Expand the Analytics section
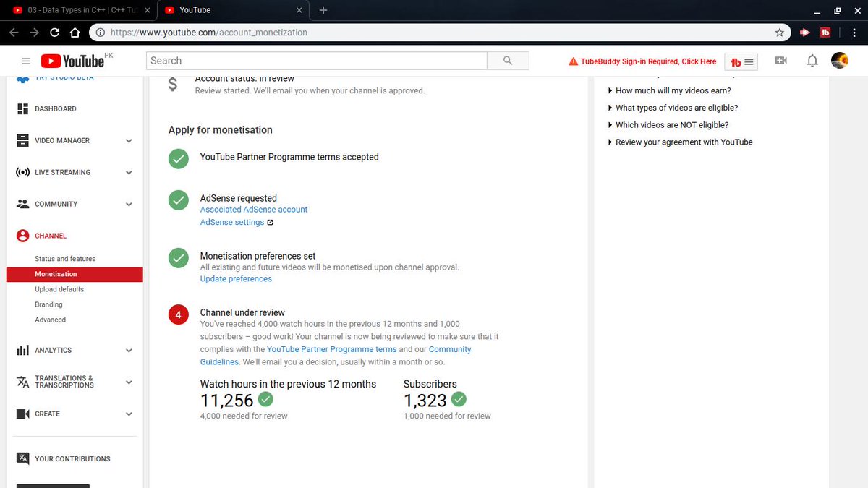 (129, 350)
